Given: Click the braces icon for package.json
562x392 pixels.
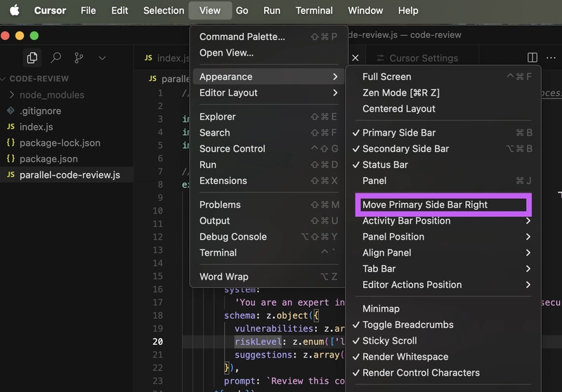Looking at the screenshot, I should pos(11,158).
